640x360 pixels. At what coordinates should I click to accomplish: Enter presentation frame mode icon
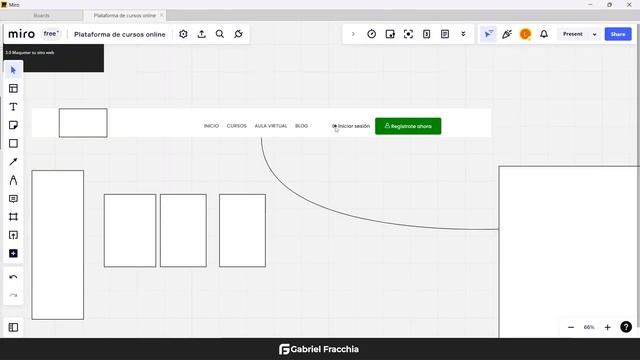click(408, 34)
